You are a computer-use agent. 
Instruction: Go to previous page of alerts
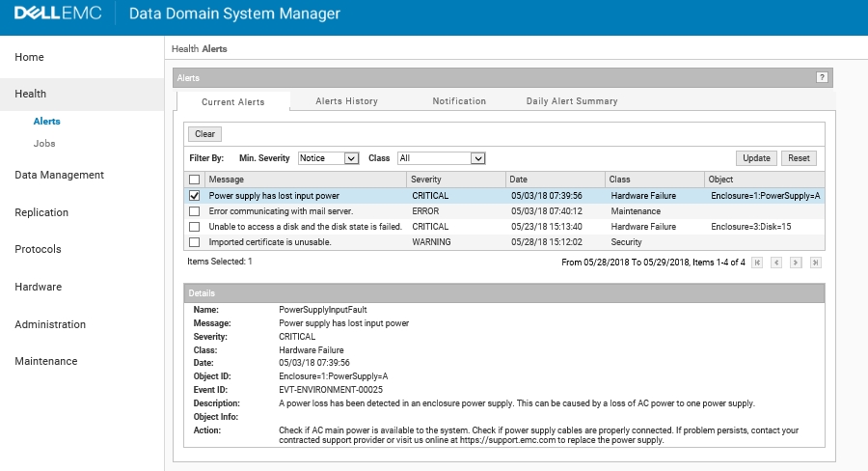[x=776, y=262]
